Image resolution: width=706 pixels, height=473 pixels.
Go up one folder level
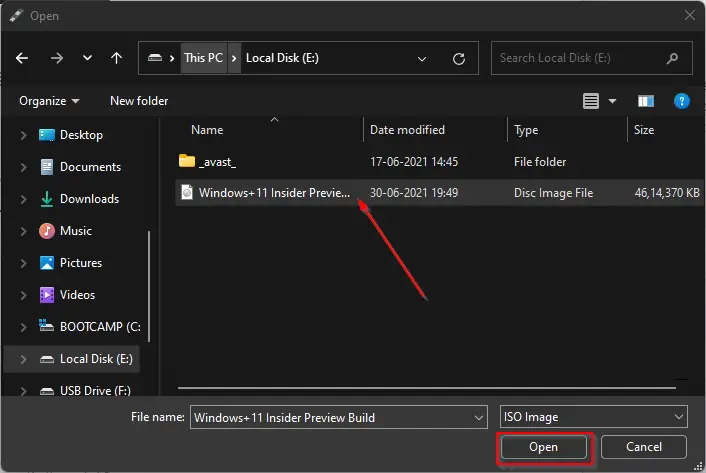pyautogui.click(x=117, y=58)
